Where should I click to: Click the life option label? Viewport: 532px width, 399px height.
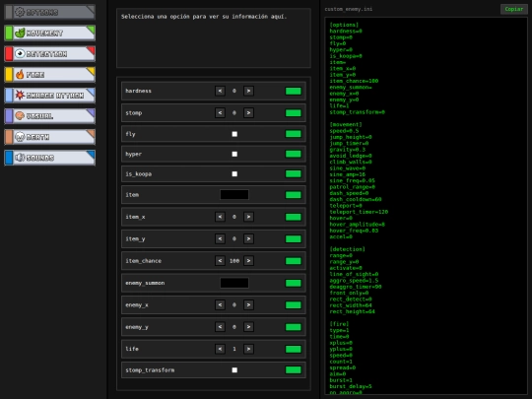point(132,349)
